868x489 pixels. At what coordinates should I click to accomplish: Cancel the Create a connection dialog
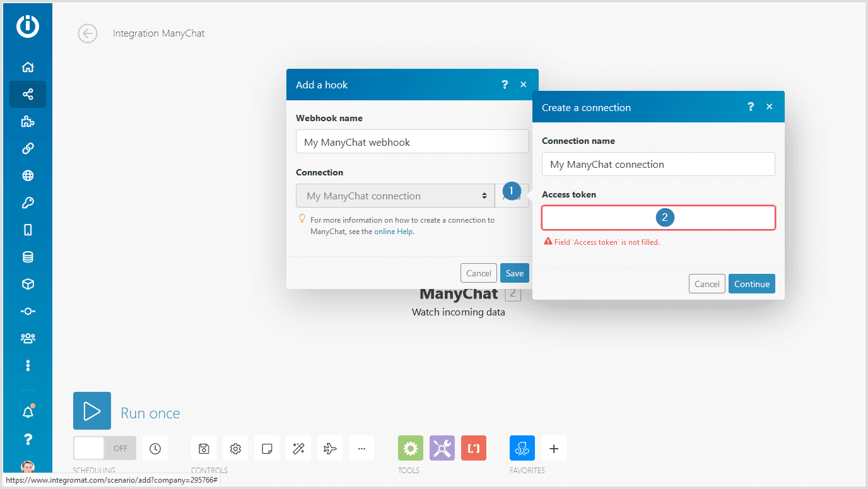707,284
